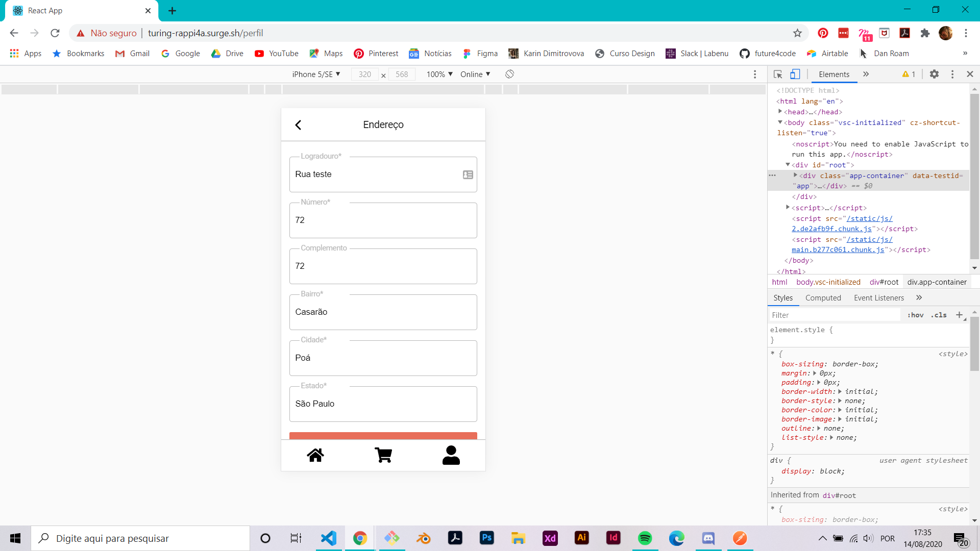
Task: Open the home icon in bottom navigation
Action: click(x=315, y=455)
